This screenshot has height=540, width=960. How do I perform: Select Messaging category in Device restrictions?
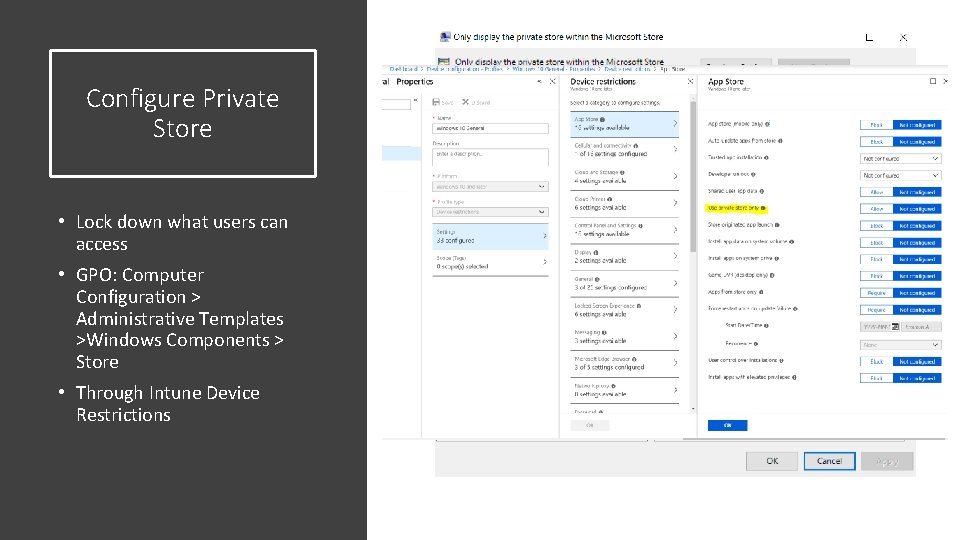[624, 336]
